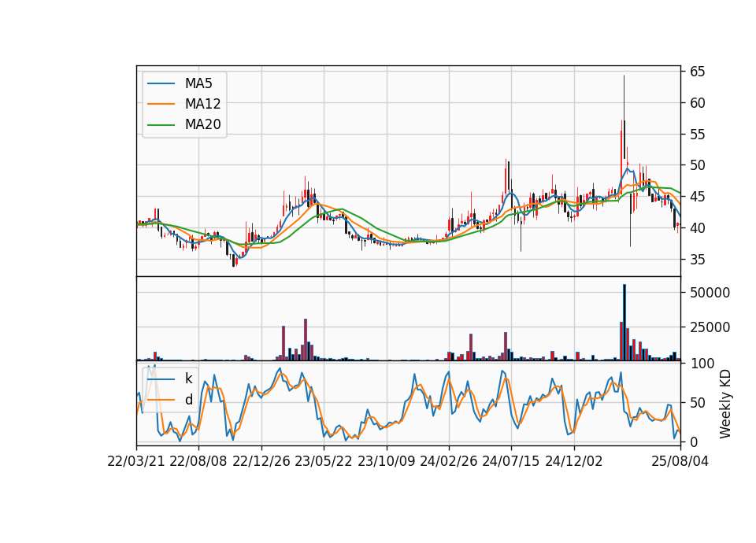Select the orange MA12 legend line sample

pyautogui.click(x=161, y=104)
